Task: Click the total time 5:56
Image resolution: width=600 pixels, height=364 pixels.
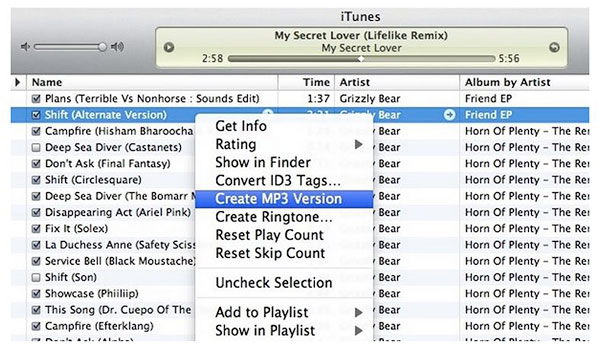Action: [509, 59]
